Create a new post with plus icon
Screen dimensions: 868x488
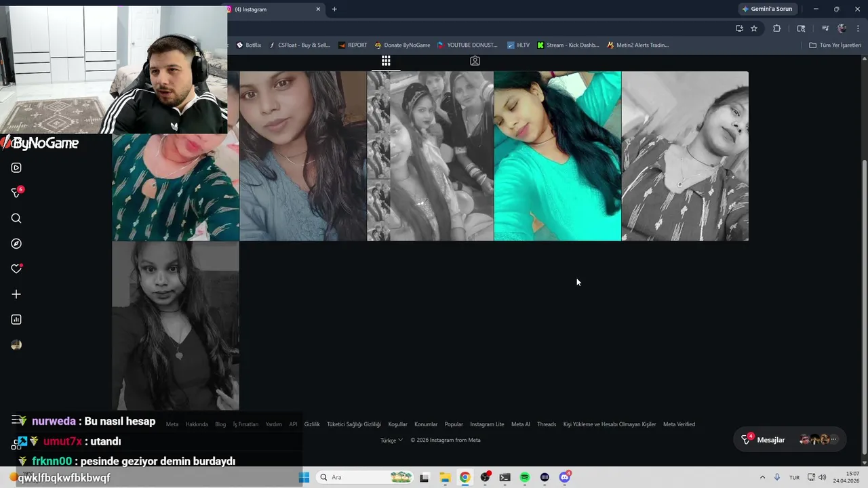16,294
